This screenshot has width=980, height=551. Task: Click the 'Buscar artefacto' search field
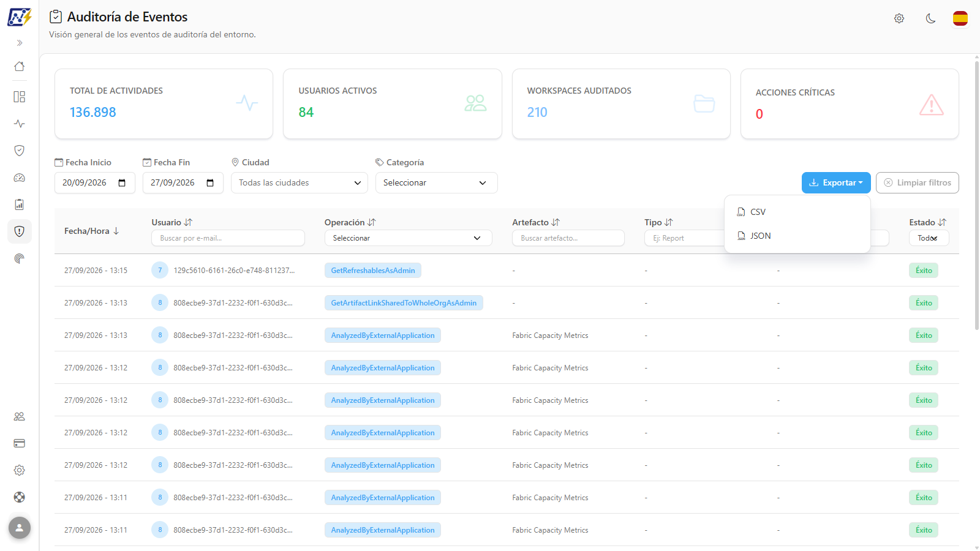(568, 238)
